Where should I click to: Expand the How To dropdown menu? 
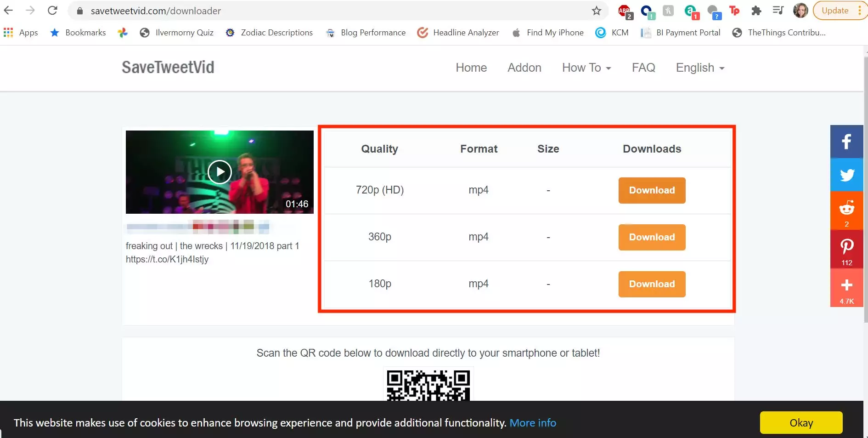click(x=586, y=68)
